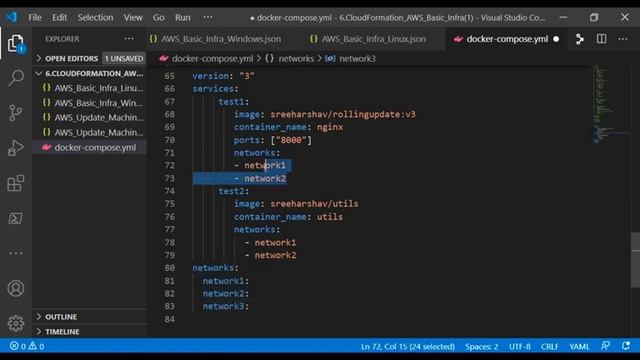This screenshot has height=360, width=640.
Task: Change indentation via Spaces: 2
Action: (482, 347)
